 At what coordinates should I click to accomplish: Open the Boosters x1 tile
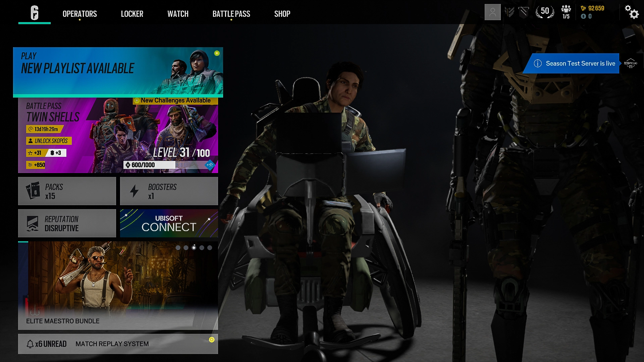click(x=169, y=191)
